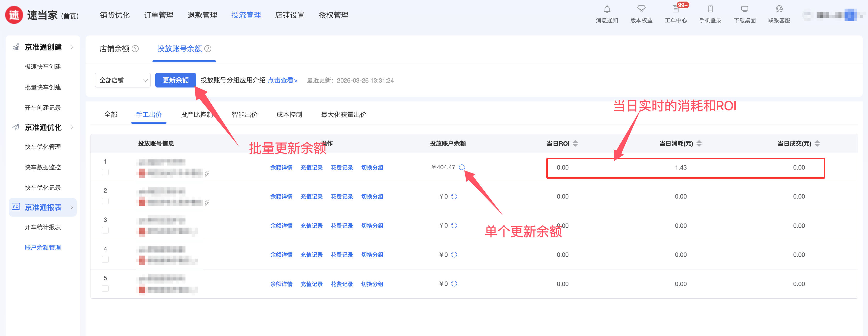Open the 全部店铺 store dropdown

123,80
